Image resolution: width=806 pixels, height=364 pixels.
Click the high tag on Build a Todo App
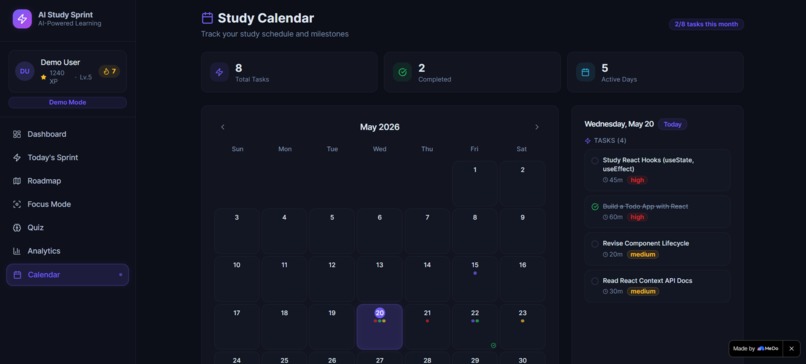[x=637, y=217]
